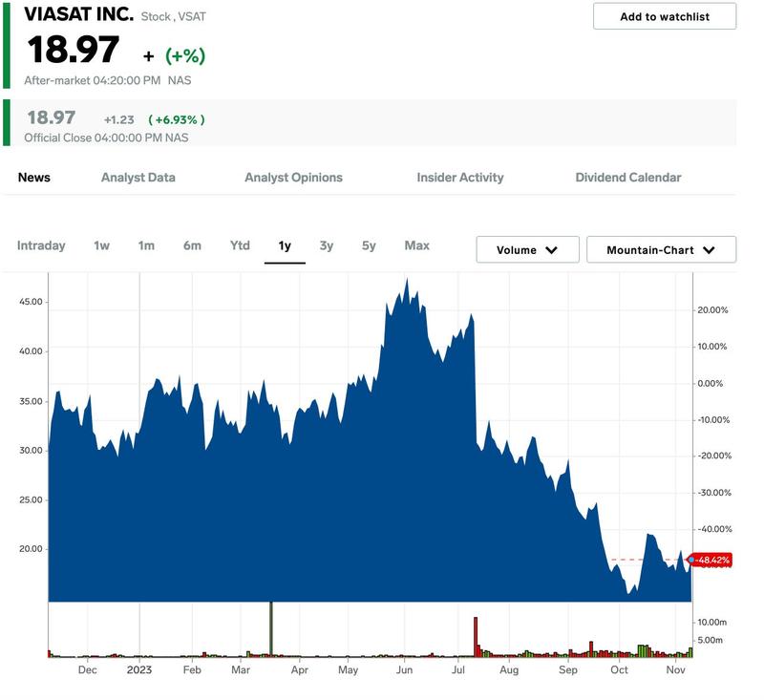Click the 20.00 price axis label
Screen dimensions: 764x700
(x=31, y=549)
